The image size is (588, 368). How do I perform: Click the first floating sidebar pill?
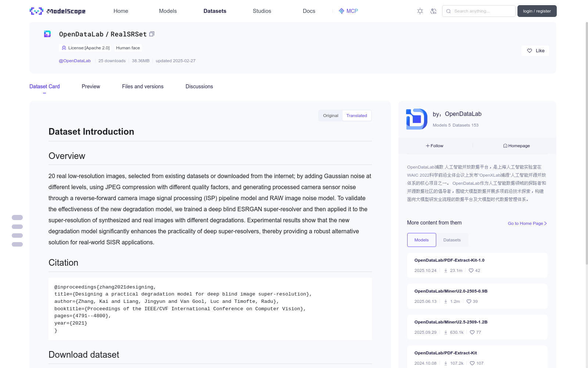coord(17,217)
